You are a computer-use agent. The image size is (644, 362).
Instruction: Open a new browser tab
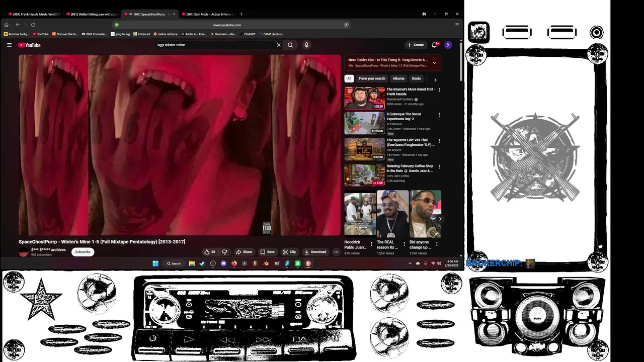point(241,14)
